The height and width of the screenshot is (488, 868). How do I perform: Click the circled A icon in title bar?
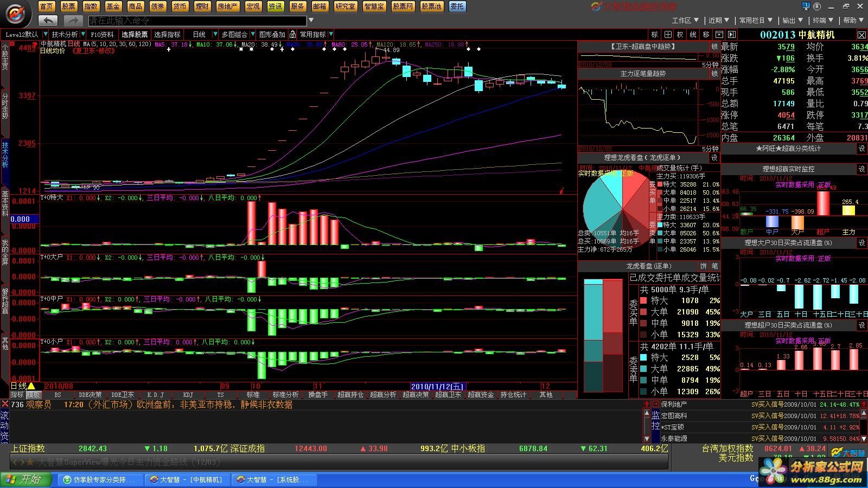click(817, 7)
